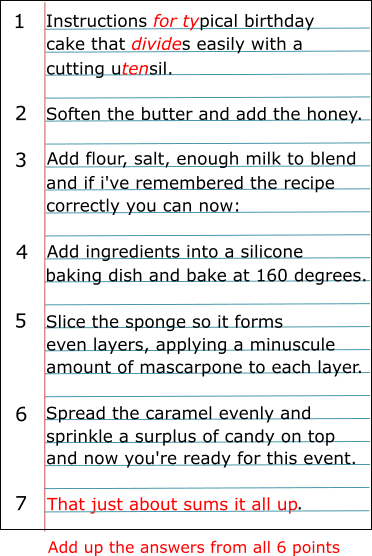Click the line "Add ingredients into a silicone"
372x556 pixels.
coord(175,252)
